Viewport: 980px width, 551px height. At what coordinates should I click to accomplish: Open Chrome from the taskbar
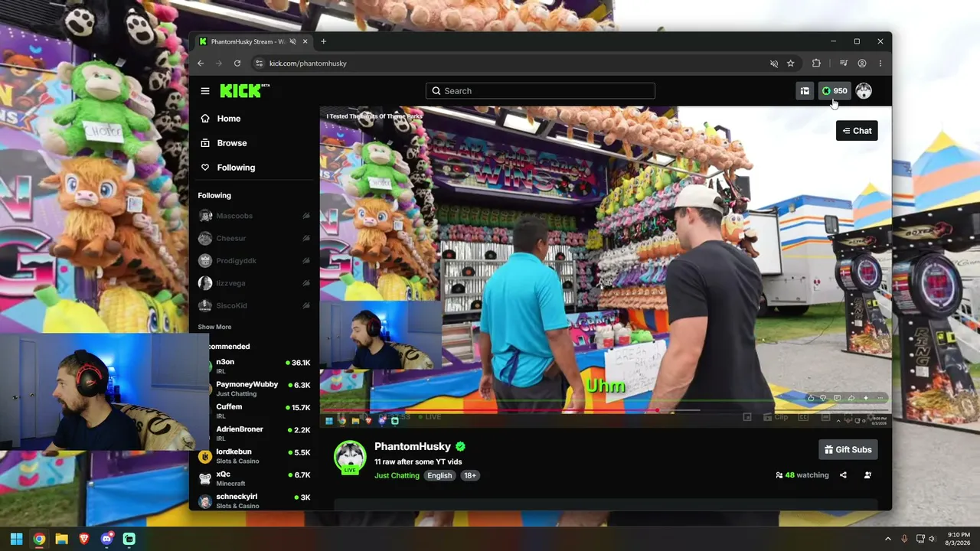coord(39,539)
